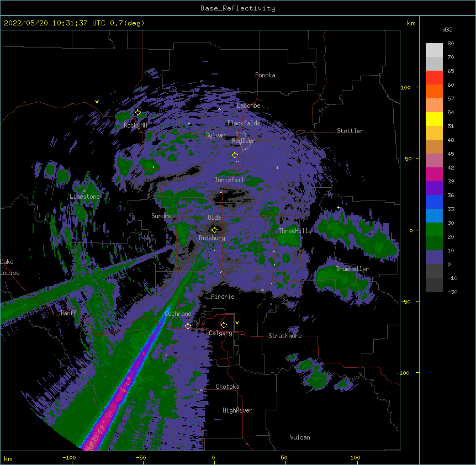Click the Stettler city label
Viewport: 476px width, 465px height.
click(350, 131)
